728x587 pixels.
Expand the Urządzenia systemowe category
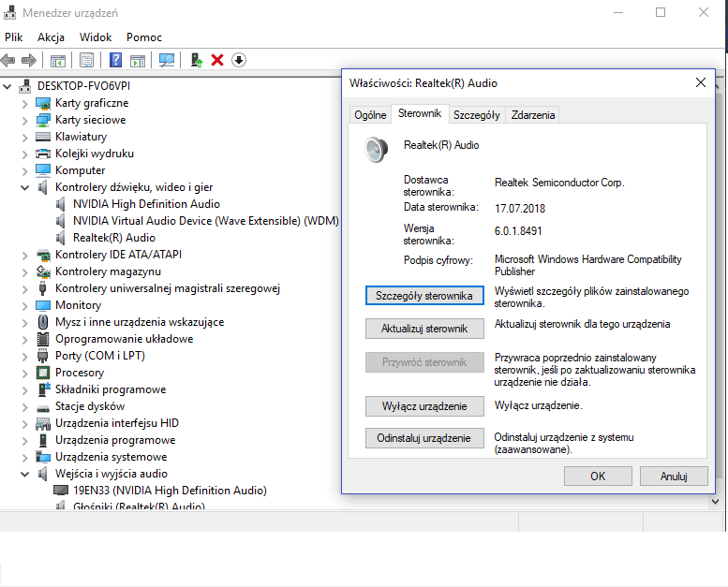pos(25,457)
